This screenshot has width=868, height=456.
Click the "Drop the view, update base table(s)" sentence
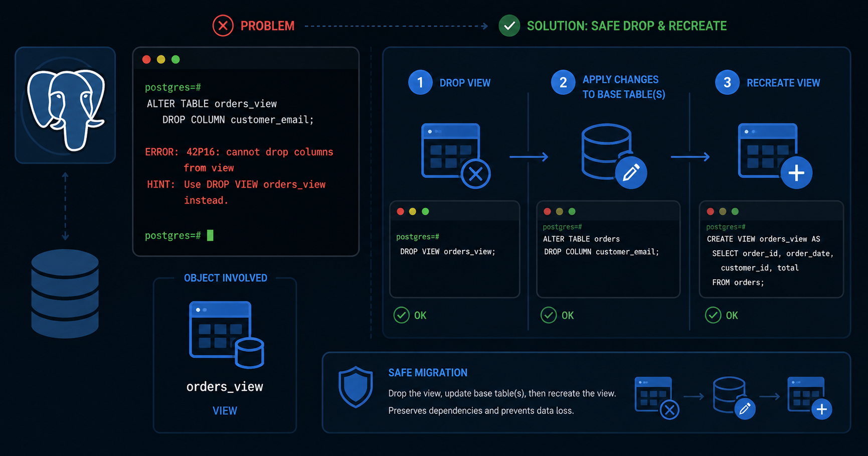pos(502,394)
